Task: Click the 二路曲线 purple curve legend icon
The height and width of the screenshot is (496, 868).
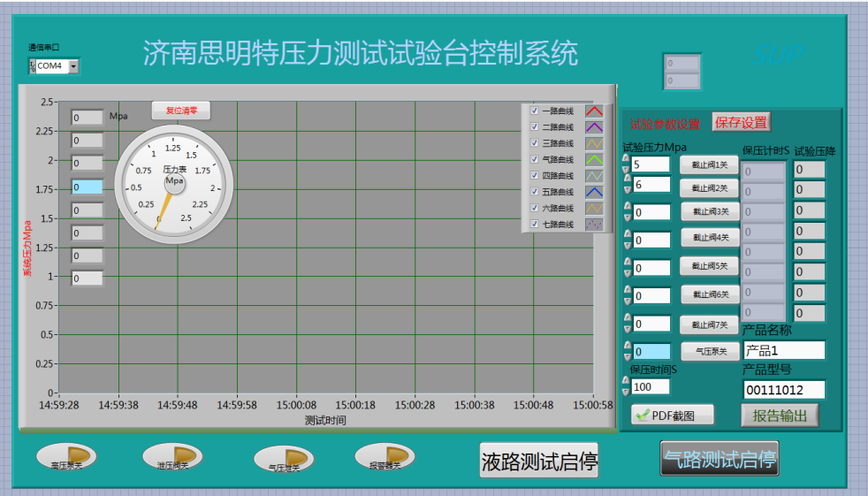Action: [x=594, y=127]
